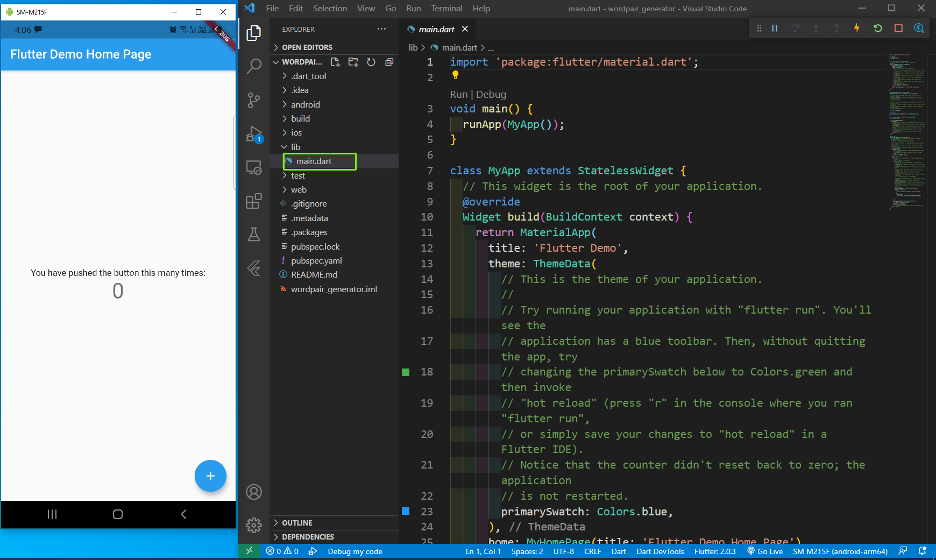Trigger Hot Reload lightning icon
936x560 pixels.
click(x=857, y=28)
